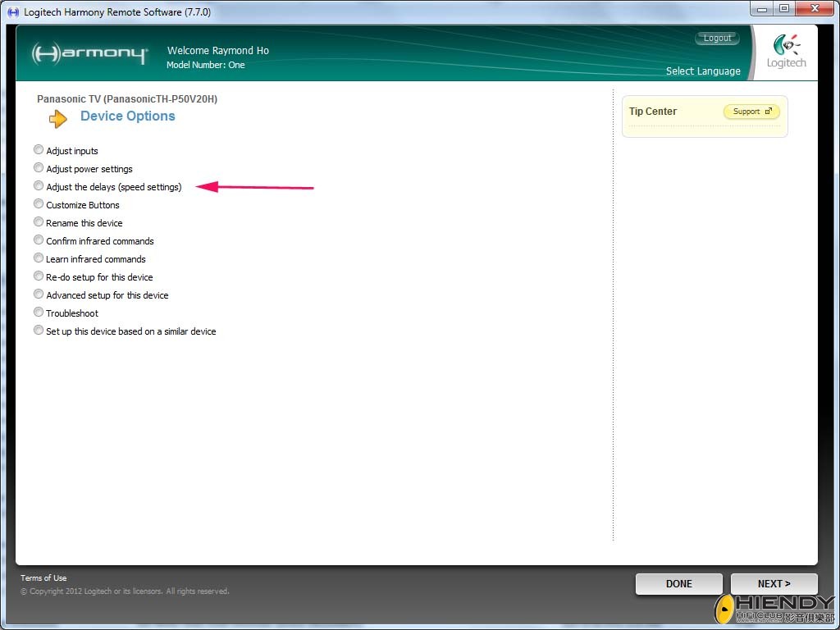Click the Logout button
The width and height of the screenshot is (840, 630).
pos(717,39)
